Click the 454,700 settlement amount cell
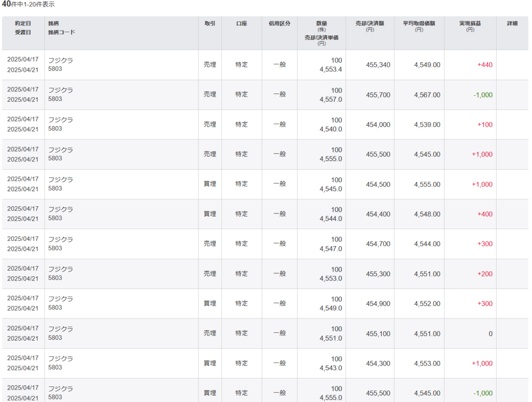Screen dimensions: 532x402 [x=378, y=244]
